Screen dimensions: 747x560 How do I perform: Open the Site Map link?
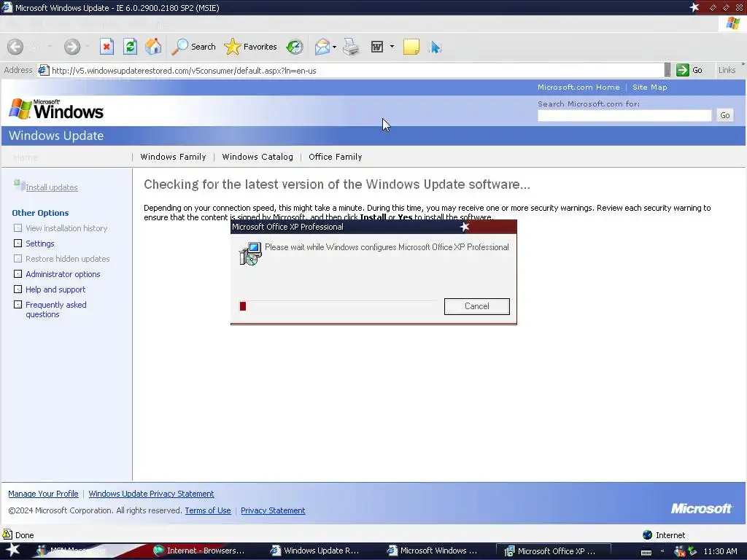(x=649, y=87)
